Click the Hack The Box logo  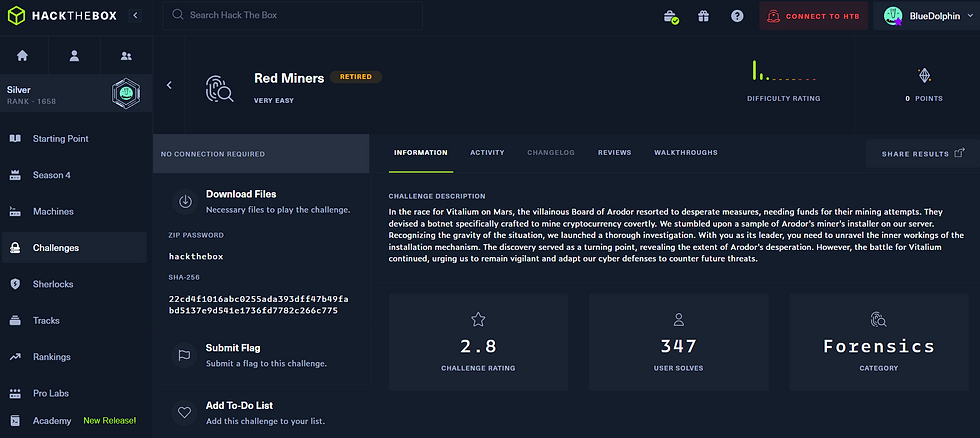62,16
